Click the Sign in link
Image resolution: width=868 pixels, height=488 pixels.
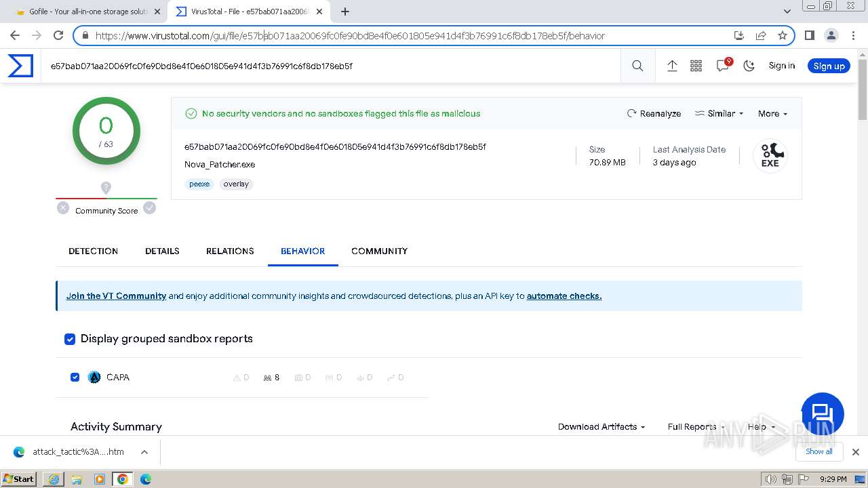click(781, 66)
